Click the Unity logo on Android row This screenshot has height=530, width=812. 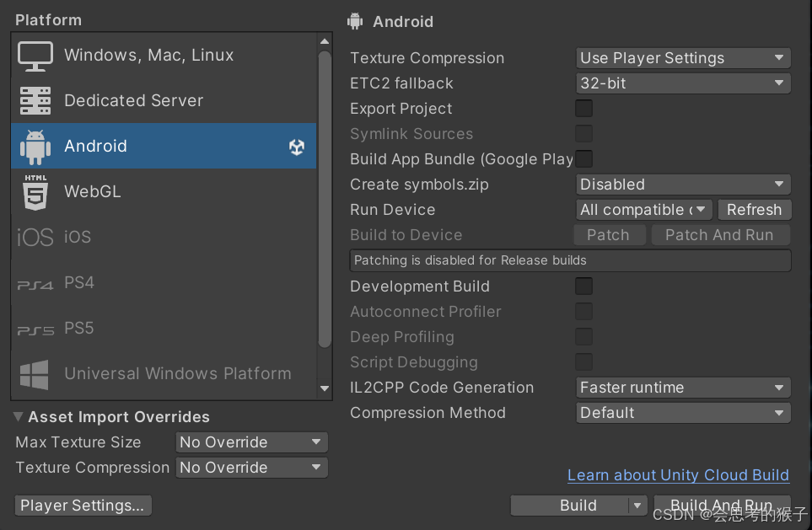pos(297,147)
